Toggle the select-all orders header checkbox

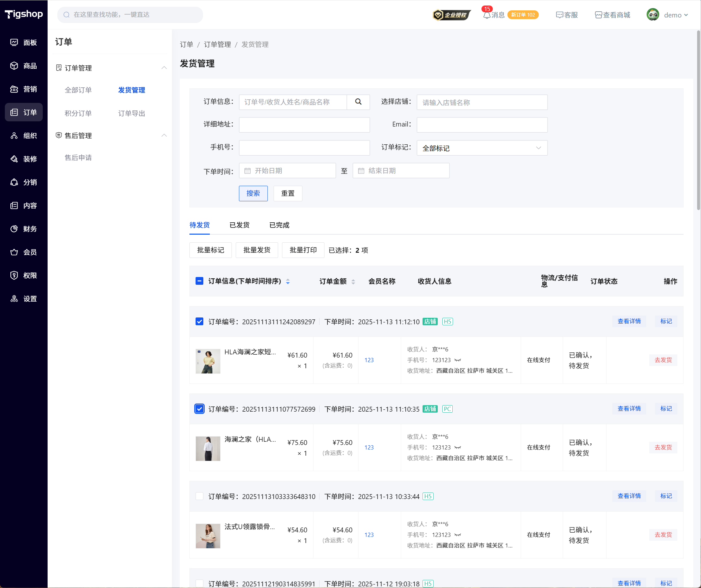199,281
